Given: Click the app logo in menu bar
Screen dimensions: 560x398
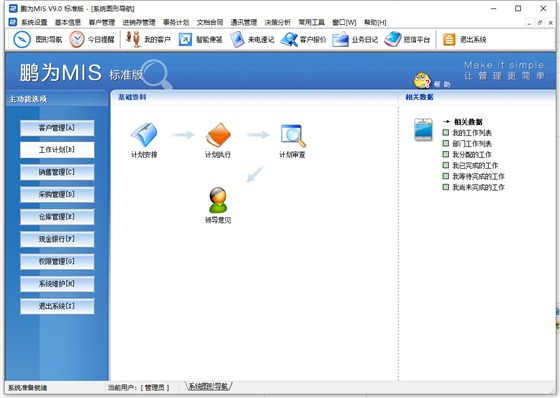Looking at the screenshot, I should pos(12,22).
